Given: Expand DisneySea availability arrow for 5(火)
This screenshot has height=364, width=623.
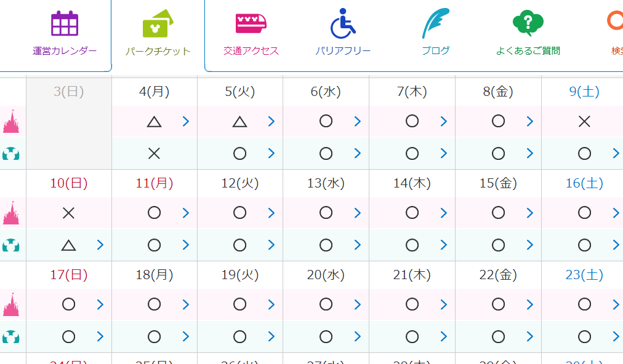Looking at the screenshot, I should pos(271,153).
